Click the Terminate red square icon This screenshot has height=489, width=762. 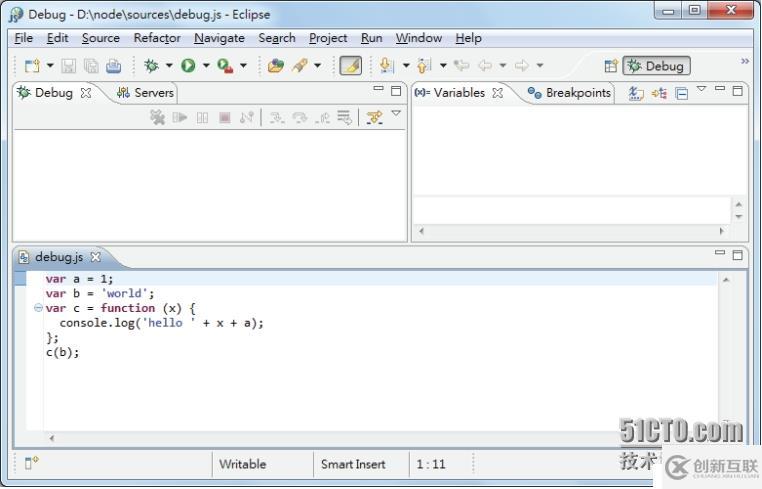coord(225,117)
